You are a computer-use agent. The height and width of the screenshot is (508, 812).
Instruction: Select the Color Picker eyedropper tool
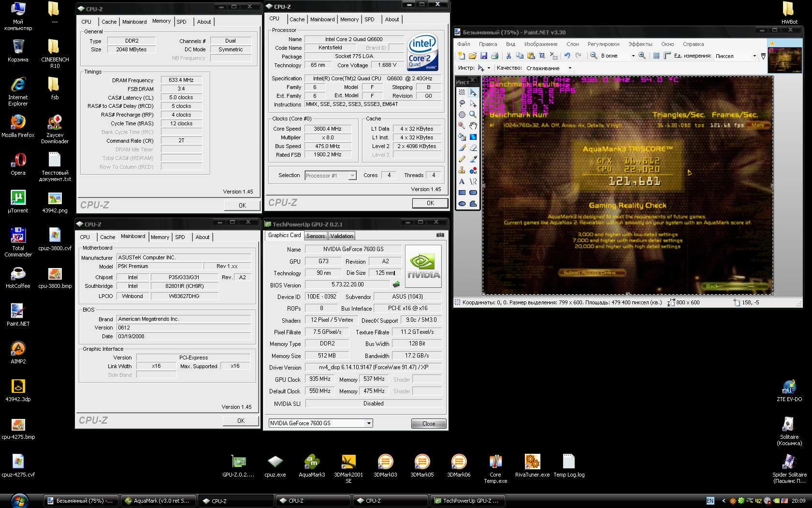[x=473, y=159]
